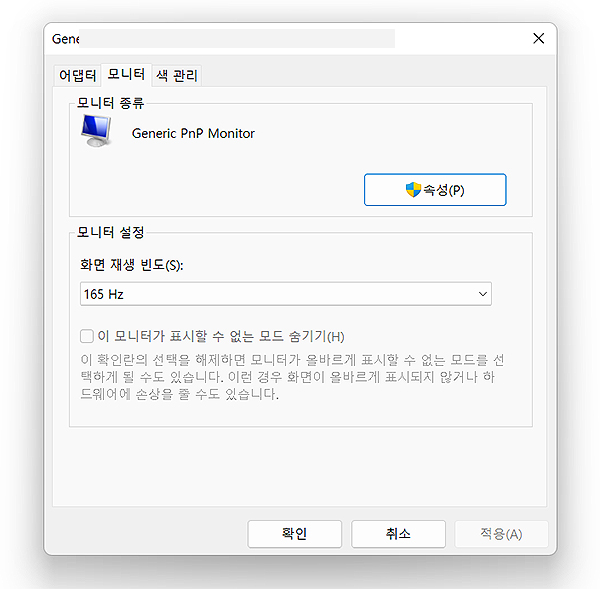Close the monitor properties dialog
This screenshot has width=600, height=589.
(539, 38)
